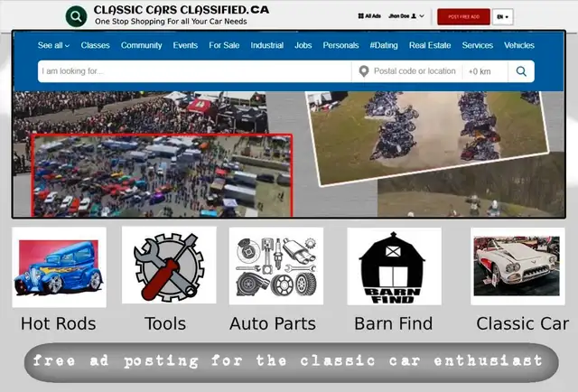Expand the See all dropdown

[53, 45]
